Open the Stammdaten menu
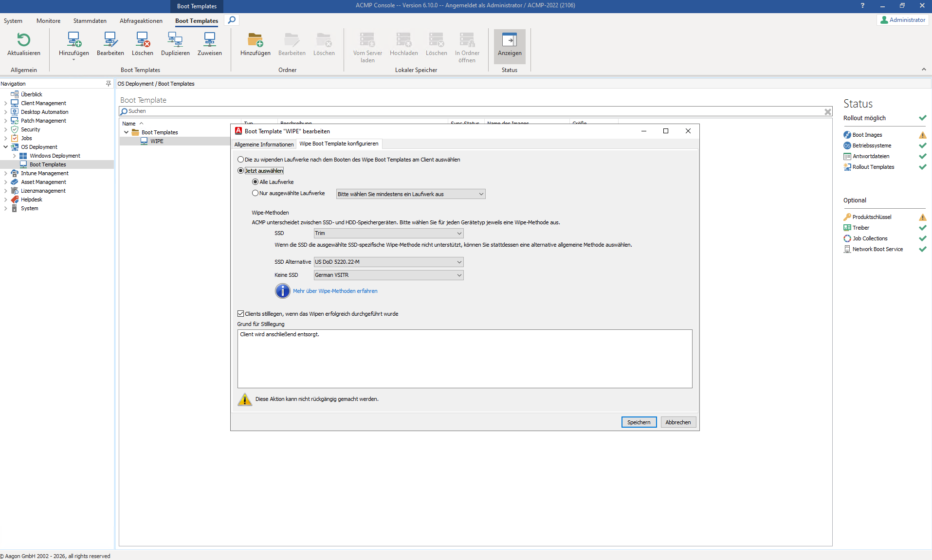932x560 pixels. [90, 21]
